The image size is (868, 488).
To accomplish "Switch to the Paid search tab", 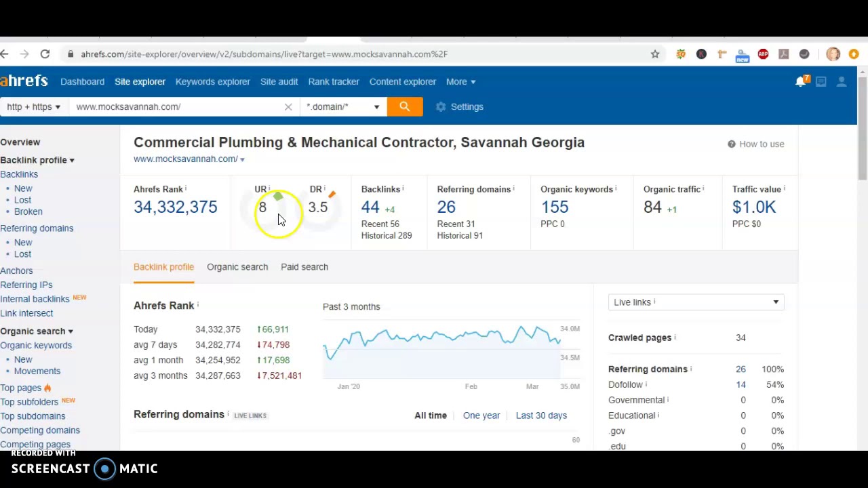I will pos(304,267).
